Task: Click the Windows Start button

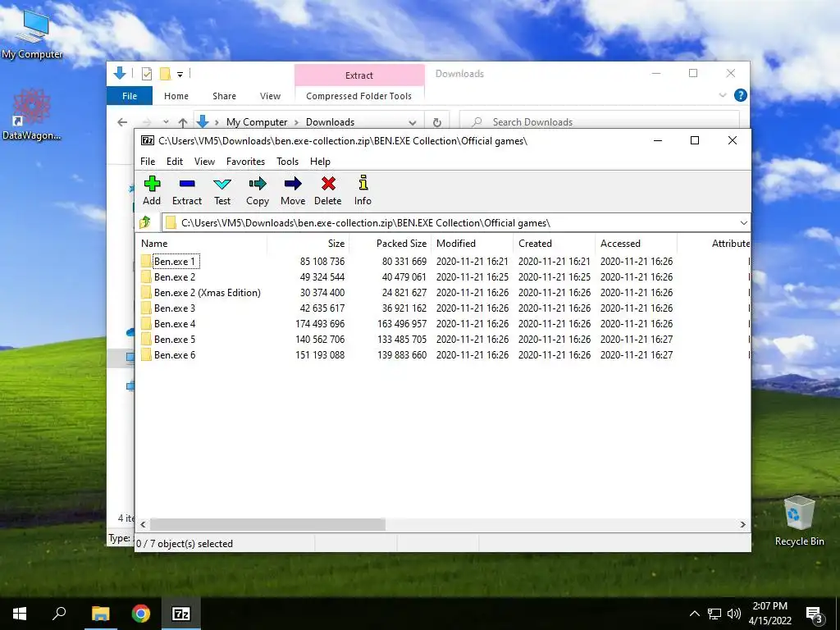Action: point(20,614)
